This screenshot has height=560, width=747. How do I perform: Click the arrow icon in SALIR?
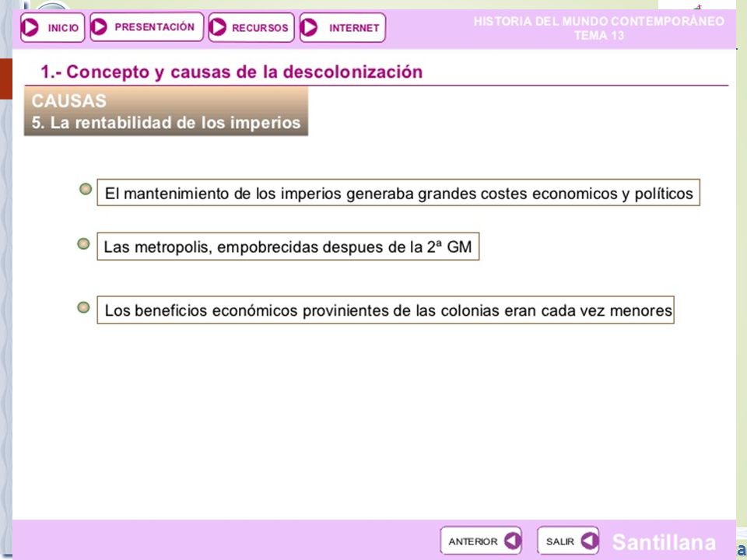coord(589,541)
